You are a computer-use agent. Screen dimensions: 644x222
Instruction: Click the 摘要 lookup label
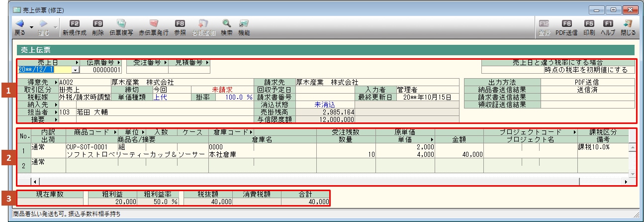pos(38,120)
